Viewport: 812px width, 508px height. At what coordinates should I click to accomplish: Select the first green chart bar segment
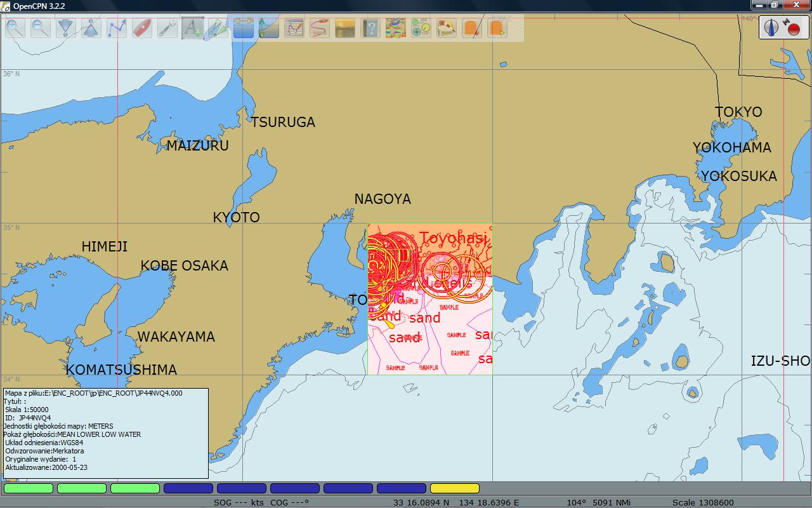point(29,488)
